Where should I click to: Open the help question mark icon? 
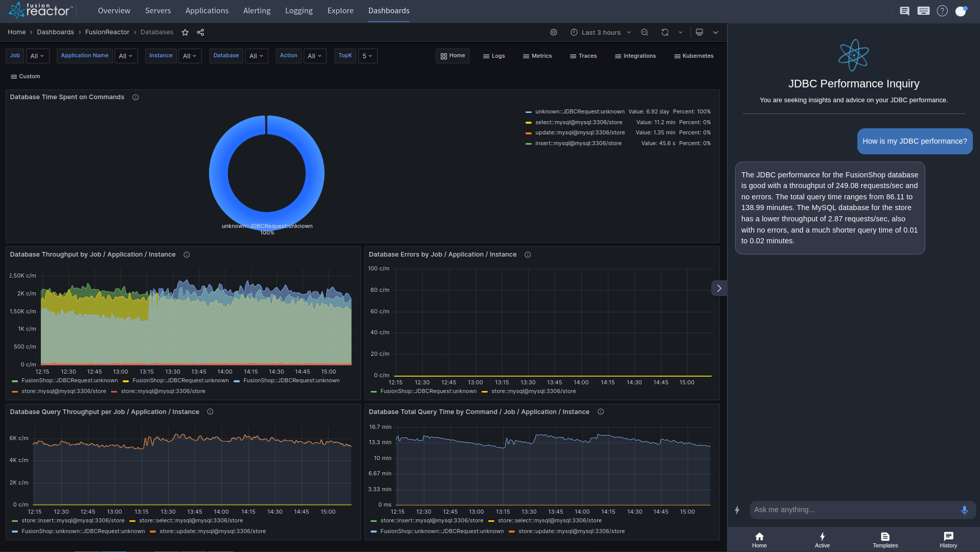[942, 11]
